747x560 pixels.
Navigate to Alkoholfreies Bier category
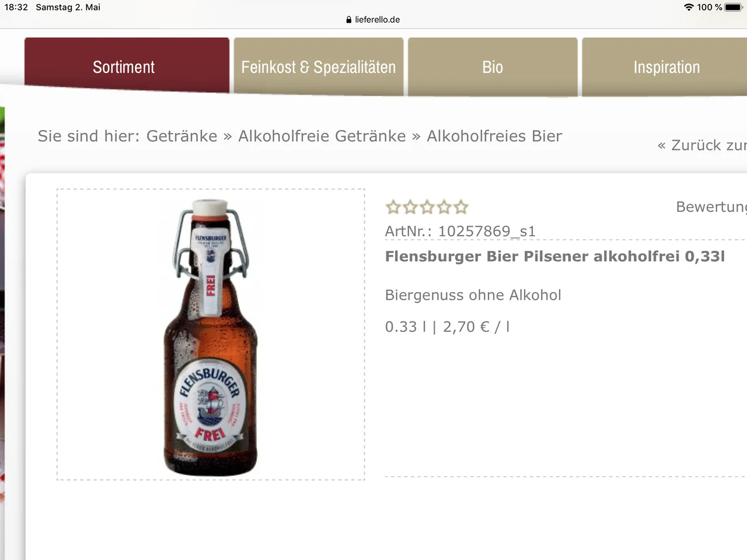pos(494,136)
